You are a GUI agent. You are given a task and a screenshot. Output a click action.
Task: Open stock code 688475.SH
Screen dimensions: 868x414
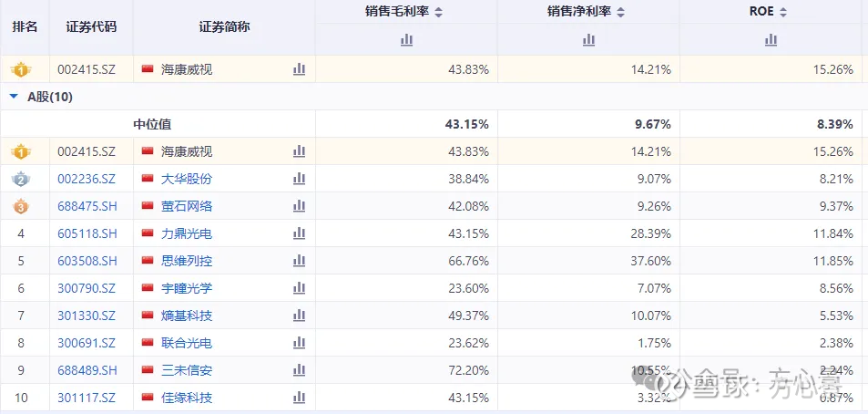pos(87,206)
